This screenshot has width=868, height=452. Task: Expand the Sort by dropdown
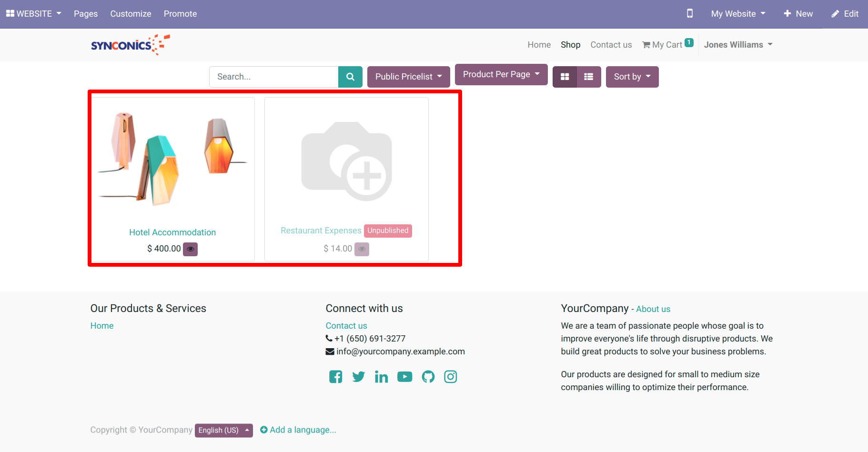pyautogui.click(x=632, y=77)
